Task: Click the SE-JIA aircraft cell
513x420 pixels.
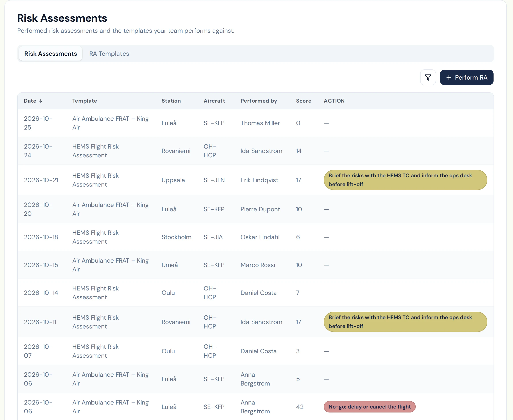Action: click(x=213, y=237)
